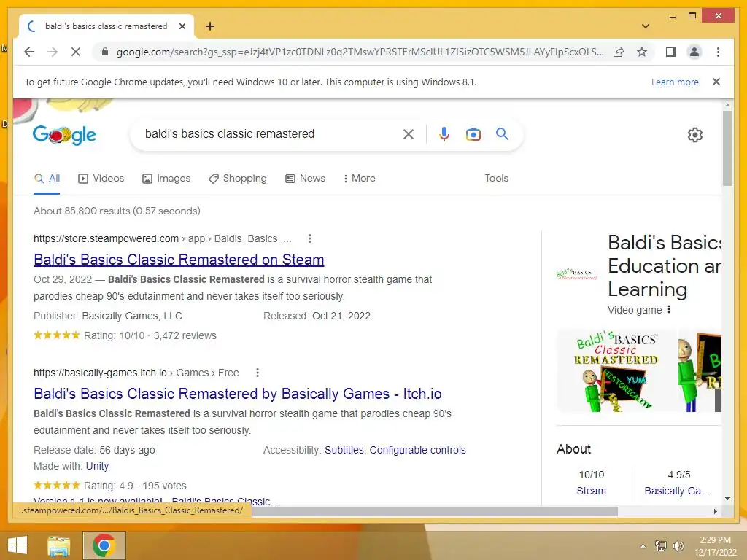This screenshot has height=560, width=747.
Task: Open the volume tray icon
Action: [x=678, y=545]
